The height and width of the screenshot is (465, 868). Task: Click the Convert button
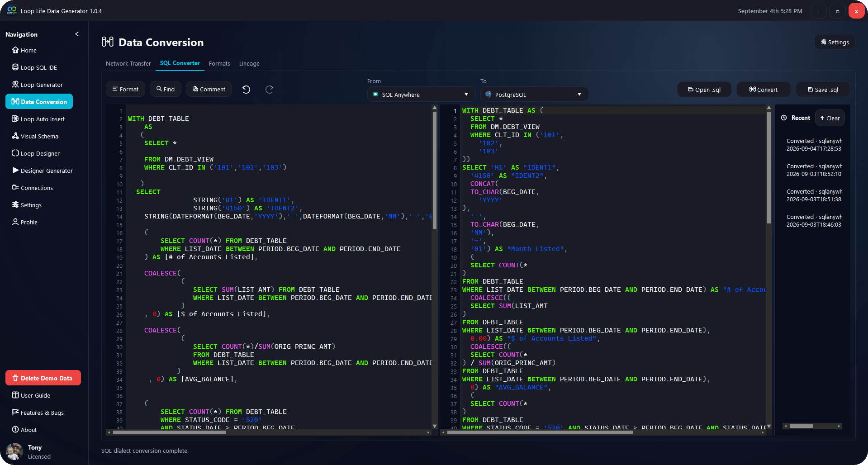pos(764,90)
